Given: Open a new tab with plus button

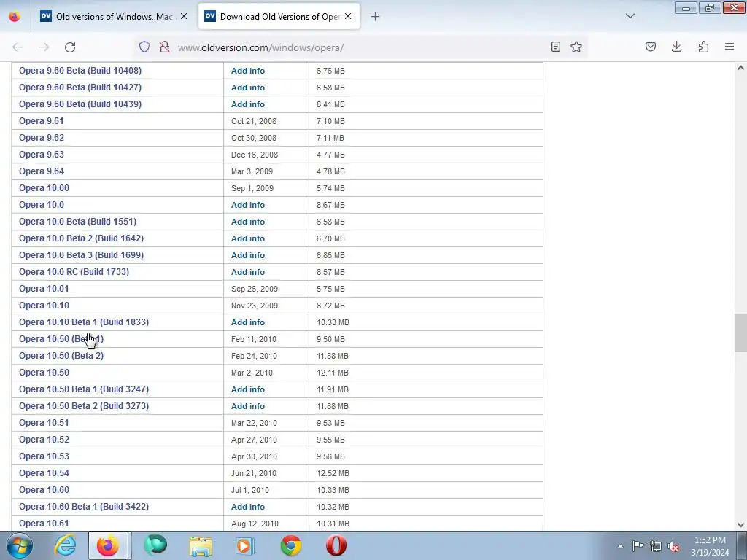Looking at the screenshot, I should click(x=375, y=17).
